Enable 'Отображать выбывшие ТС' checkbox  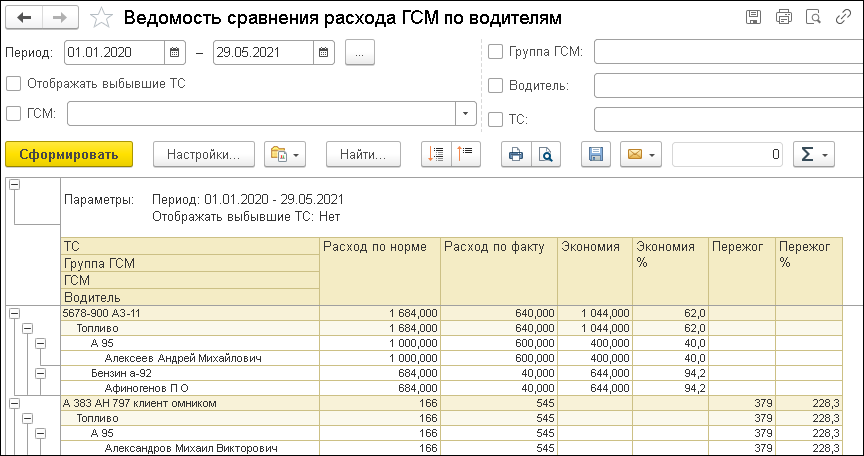[x=13, y=84]
